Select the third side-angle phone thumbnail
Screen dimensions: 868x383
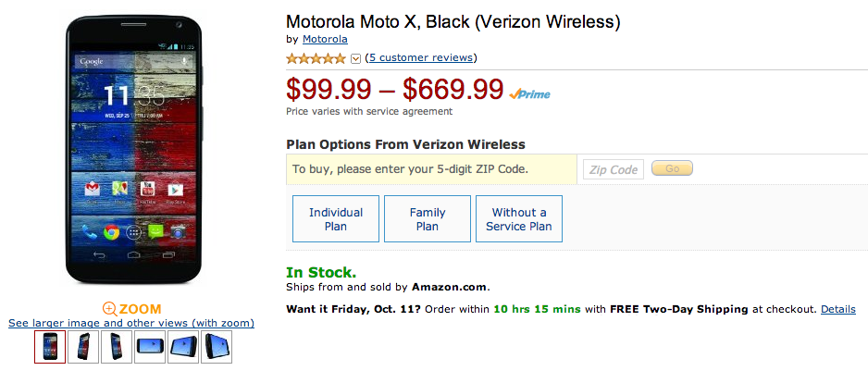tap(117, 347)
